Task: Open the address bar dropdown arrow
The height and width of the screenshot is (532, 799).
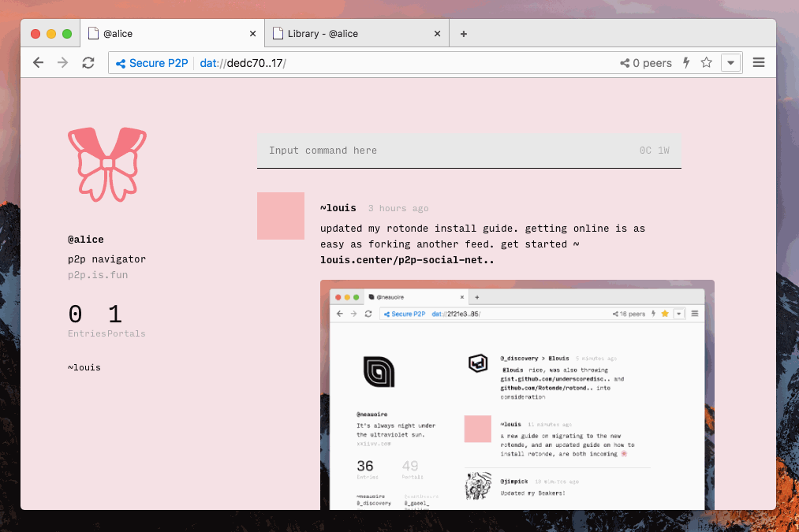Action: [x=730, y=62]
